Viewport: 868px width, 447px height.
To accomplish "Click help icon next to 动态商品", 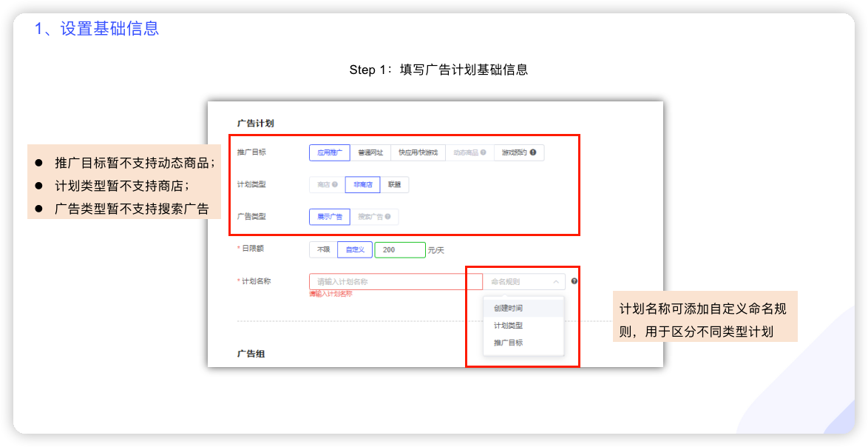I will (483, 152).
